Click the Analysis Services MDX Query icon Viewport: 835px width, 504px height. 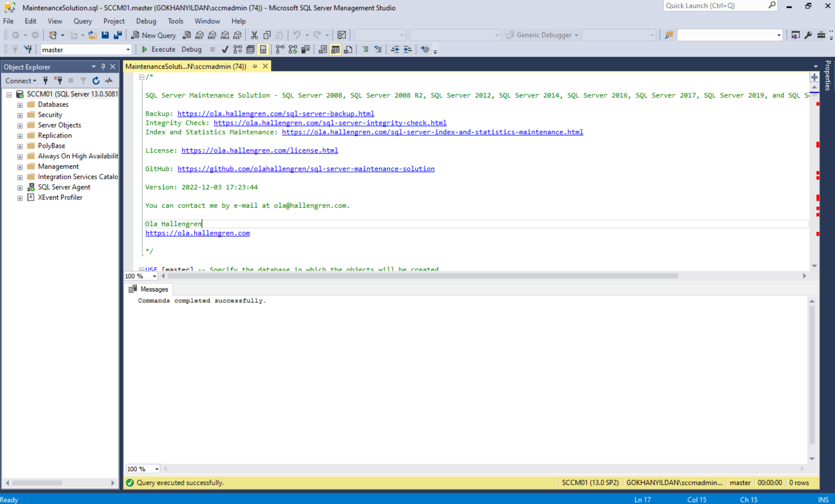click(x=199, y=35)
